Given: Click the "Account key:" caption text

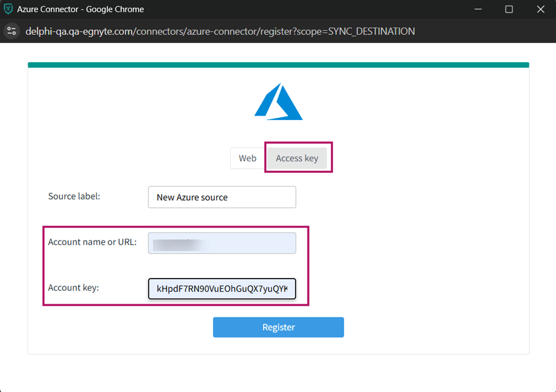Looking at the screenshot, I should pyautogui.click(x=73, y=287).
